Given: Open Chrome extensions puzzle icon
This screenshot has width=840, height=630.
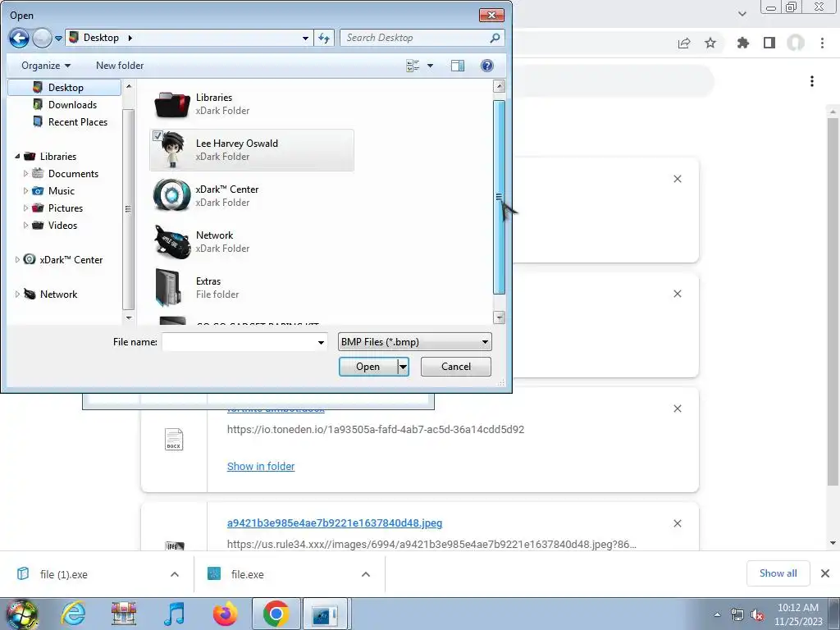Looking at the screenshot, I should (742, 43).
